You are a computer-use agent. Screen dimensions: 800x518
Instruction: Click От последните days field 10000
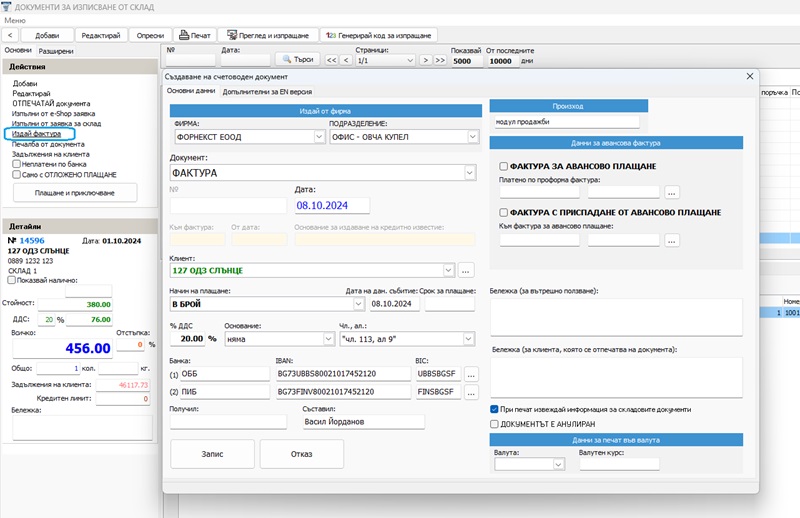[x=502, y=61]
